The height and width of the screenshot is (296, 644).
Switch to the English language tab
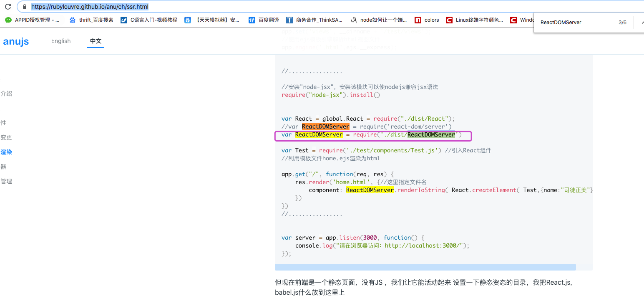[x=61, y=41]
